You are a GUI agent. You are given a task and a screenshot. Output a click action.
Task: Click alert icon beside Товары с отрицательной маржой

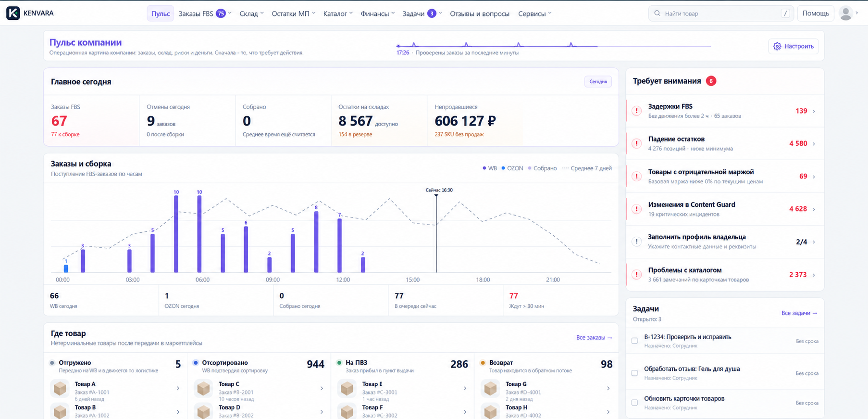(x=636, y=176)
